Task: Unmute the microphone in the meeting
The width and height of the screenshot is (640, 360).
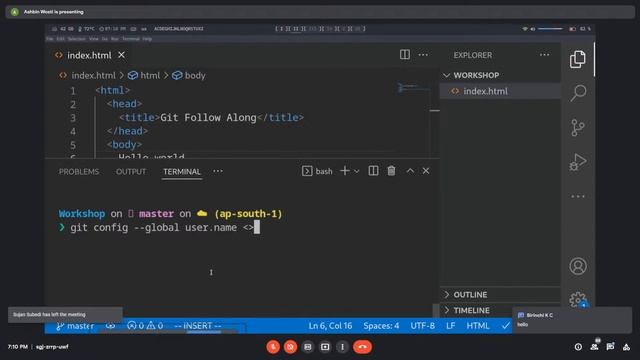Action: tap(273, 347)
